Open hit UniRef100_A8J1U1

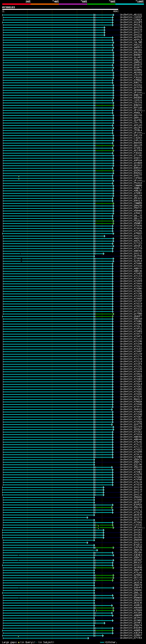[131, 15]
